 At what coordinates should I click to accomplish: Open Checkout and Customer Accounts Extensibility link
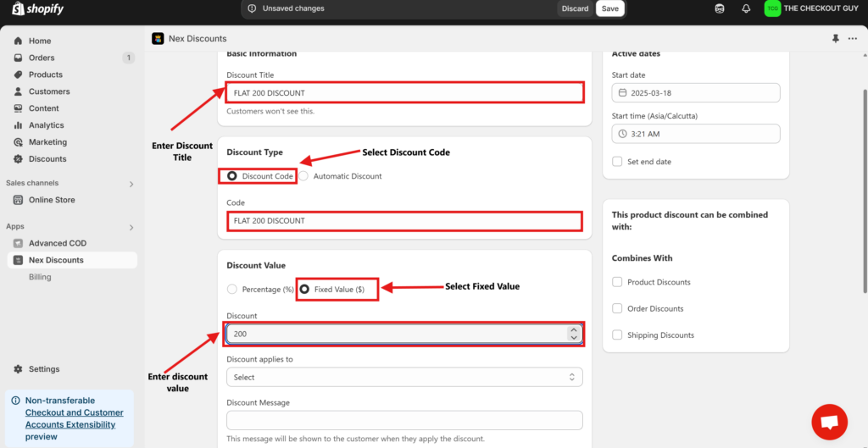pos(75,418)
